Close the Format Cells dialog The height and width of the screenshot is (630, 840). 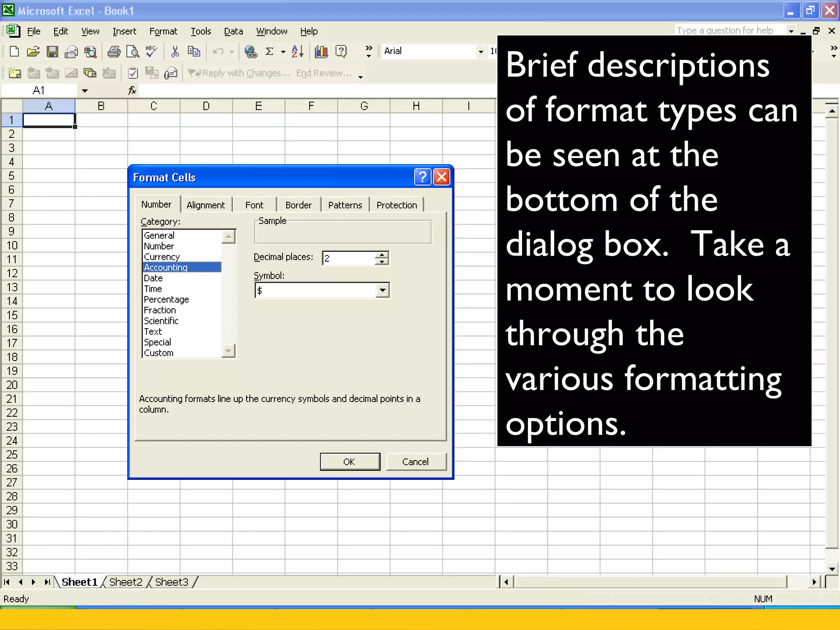441,177
